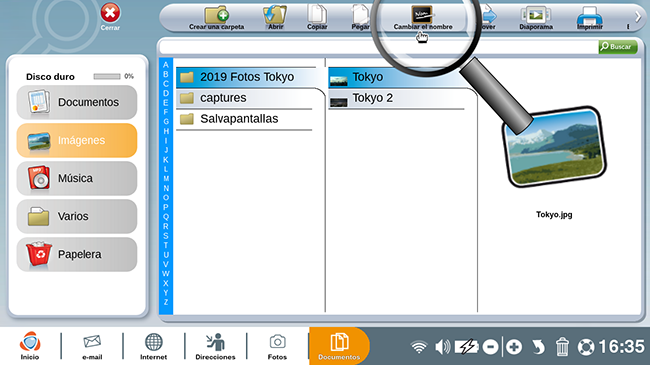The width and height of the screenshot is (650, 365).
Task: Print with the Imprimir icon
Action: tap(589, 18)
